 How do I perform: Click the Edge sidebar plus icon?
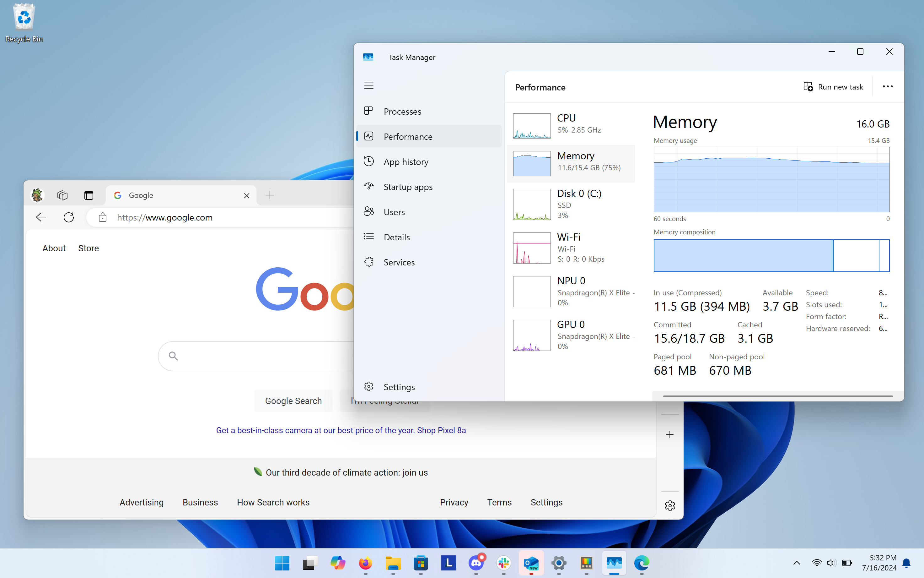(670, 435)
